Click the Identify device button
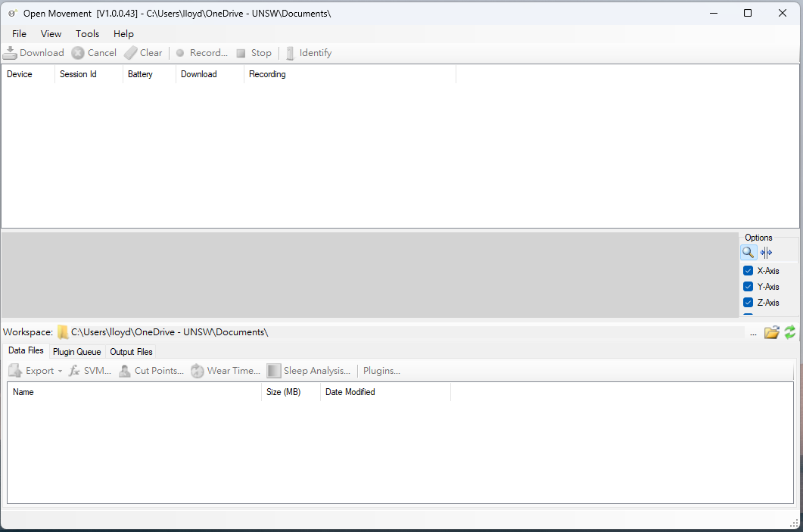Image resolution: width=803 pixels, height=532 pixels. 309,53
